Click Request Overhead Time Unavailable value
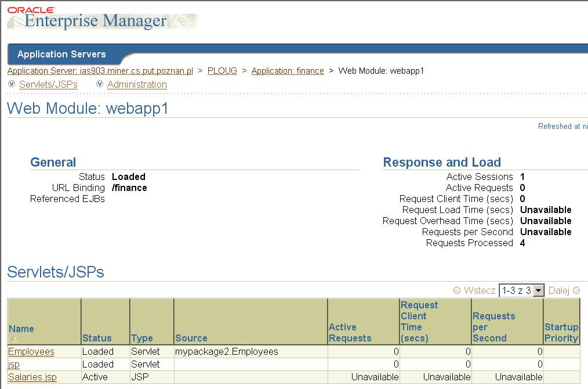 coord(546,221)
